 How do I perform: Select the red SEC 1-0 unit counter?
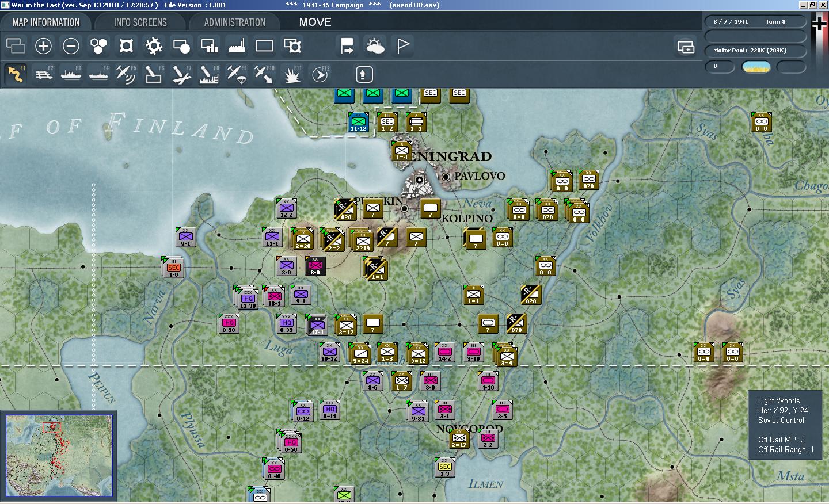[x=173, y=268]
